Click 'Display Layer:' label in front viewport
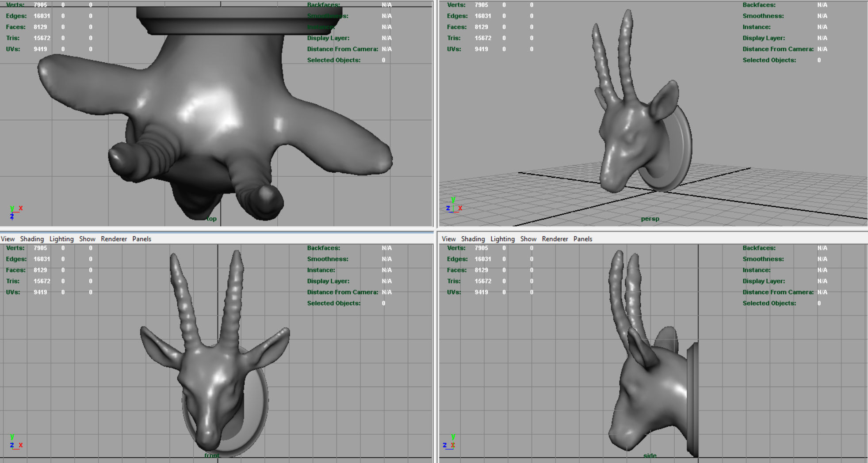868x463 pixels. tap(328, 281)
